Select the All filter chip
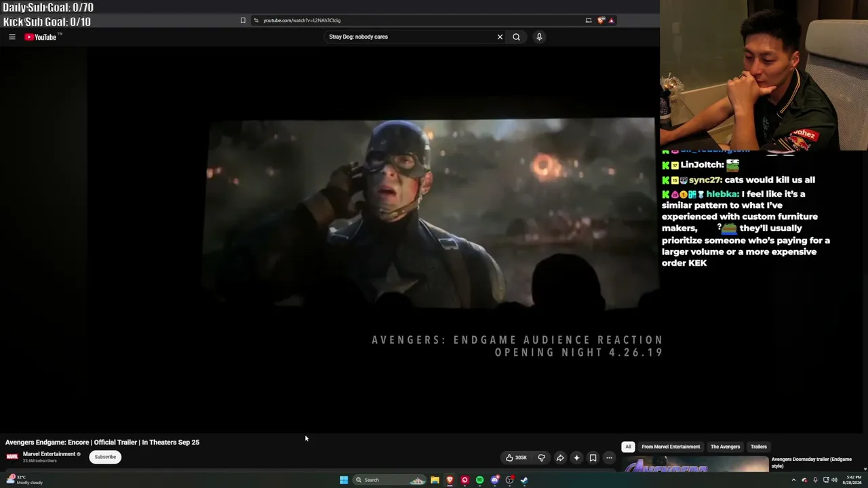The image size is (868, 488). click(628, 447)
